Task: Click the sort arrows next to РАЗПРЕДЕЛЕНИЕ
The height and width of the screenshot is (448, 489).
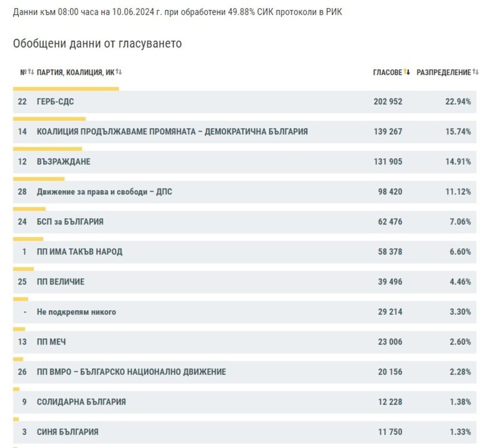Action: coord(476,72)
